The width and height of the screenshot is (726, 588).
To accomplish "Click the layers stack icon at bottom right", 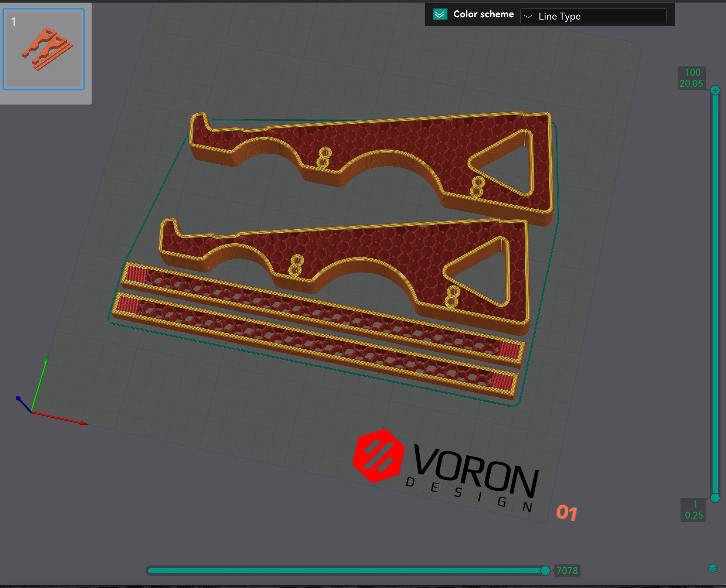I will tap(712, 568).
